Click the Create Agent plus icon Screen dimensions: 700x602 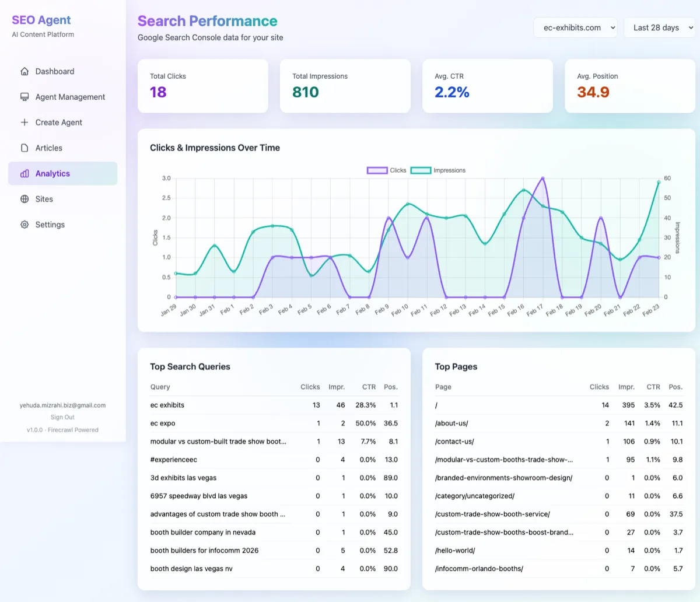[x=24, y=122]
